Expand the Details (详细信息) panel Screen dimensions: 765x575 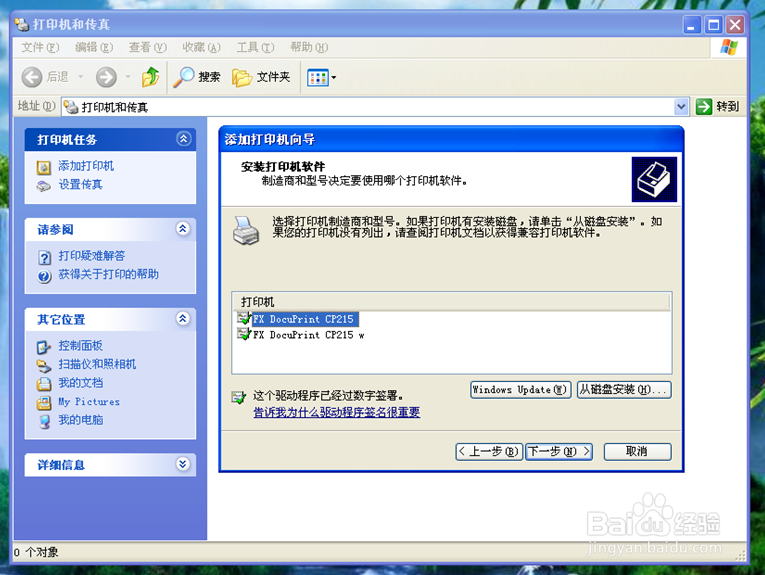pyautogui.click(x=183, y=464)
